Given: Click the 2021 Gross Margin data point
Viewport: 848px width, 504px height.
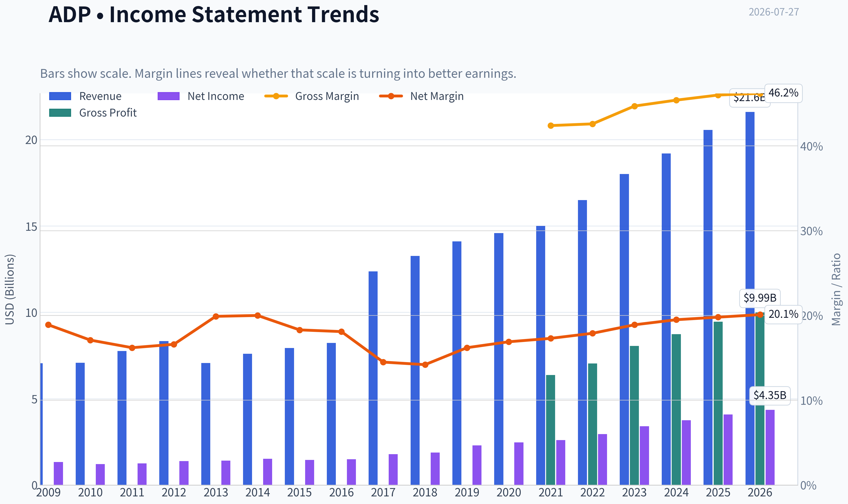Looking at the screenshot, I should 551,126.
